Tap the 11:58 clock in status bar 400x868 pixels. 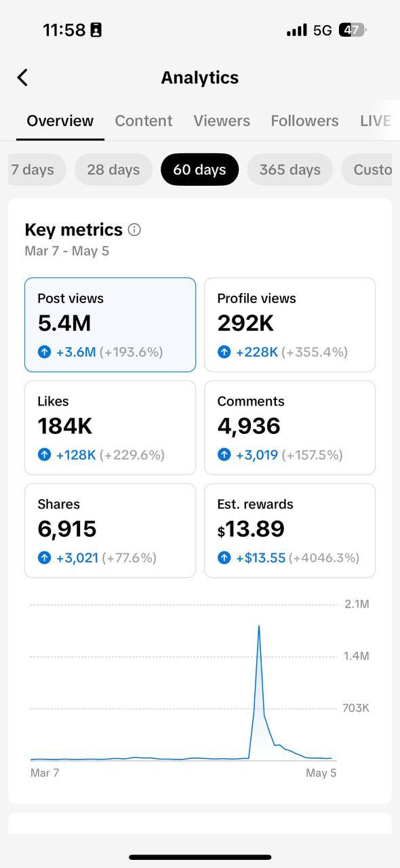coord(64,31)
